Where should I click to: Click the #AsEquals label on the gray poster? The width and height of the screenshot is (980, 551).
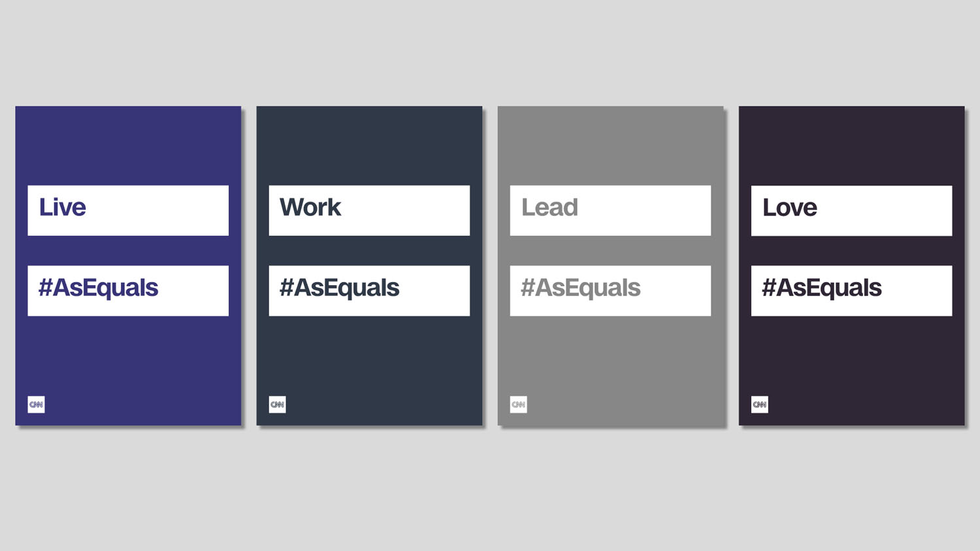pyautogui.click(x=580, y=288)
